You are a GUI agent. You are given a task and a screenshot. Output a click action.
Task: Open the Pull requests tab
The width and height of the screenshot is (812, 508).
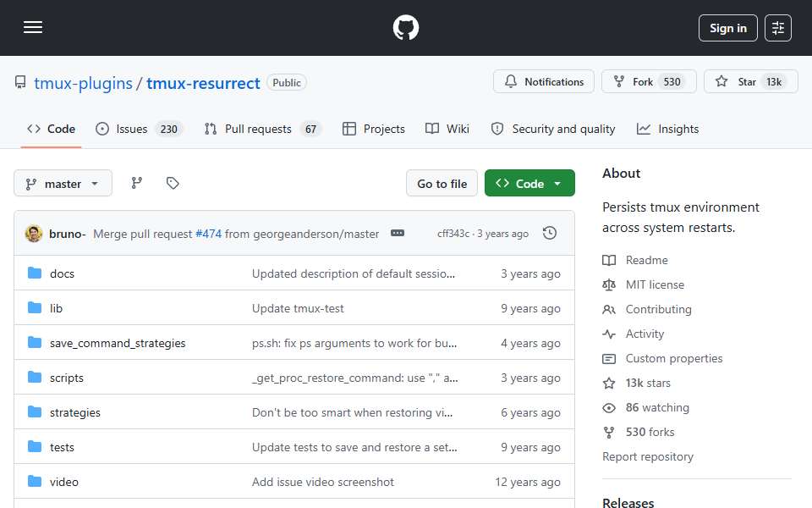(263, 129)
